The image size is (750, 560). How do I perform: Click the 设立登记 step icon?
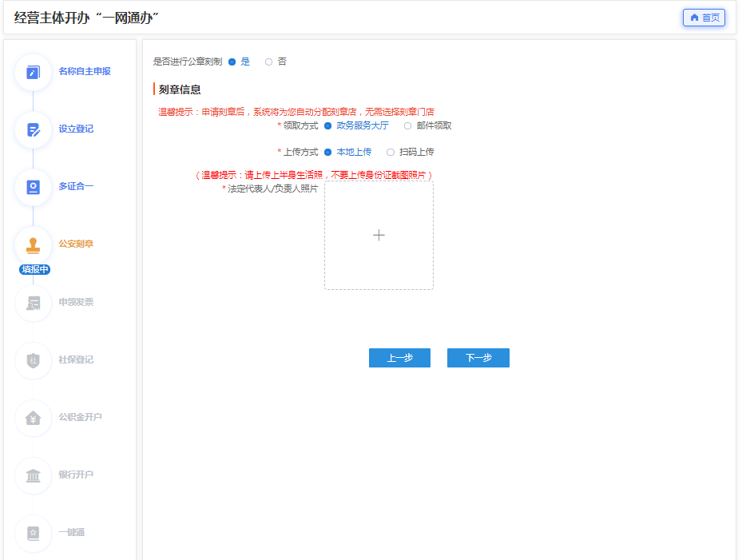33,129
